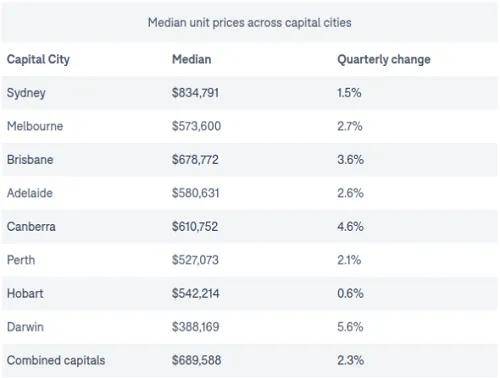
Task: Select the Combined capitals row label
Action: coord(56,360)
